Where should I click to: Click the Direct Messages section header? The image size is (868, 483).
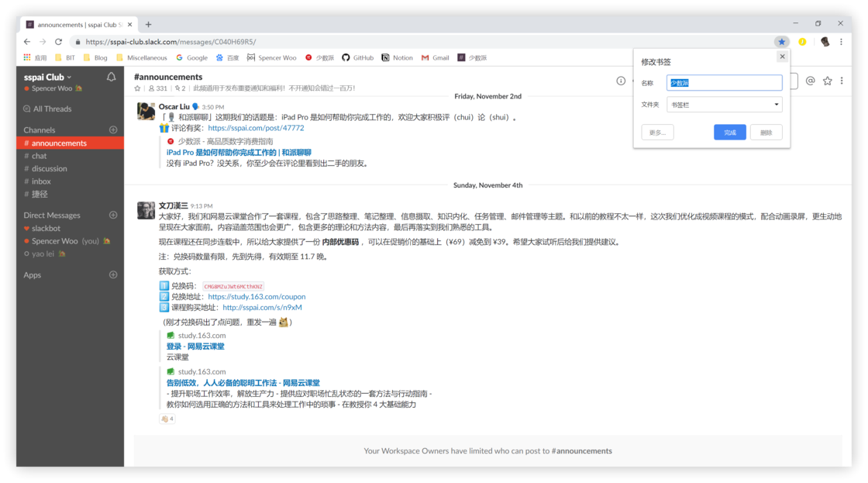[x=51, y=215]
